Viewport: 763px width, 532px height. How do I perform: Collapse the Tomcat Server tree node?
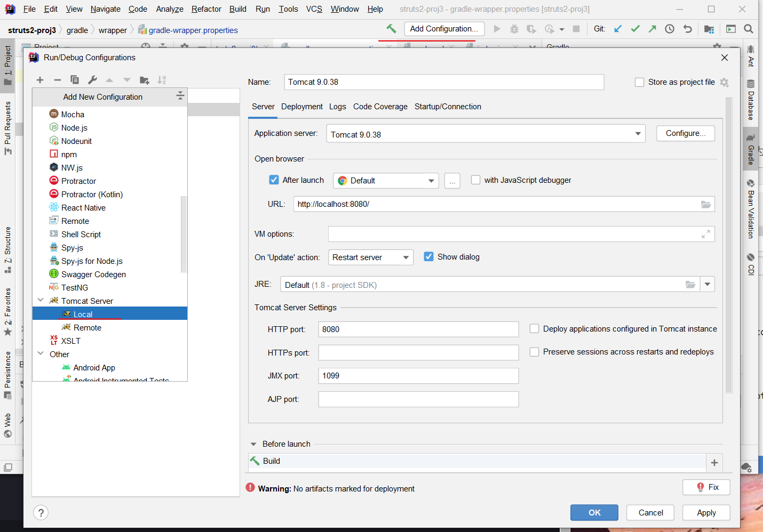pyautogui.click(x=41, y=301)
